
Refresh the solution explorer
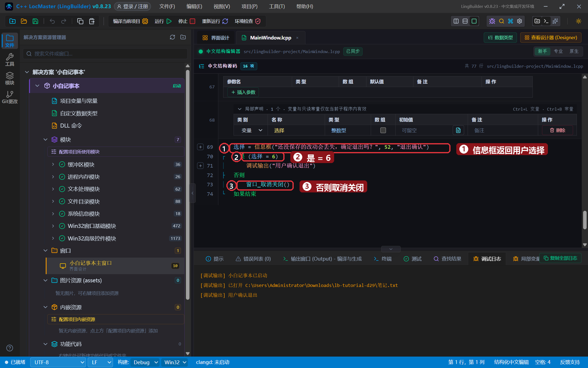tap(172, 37)
